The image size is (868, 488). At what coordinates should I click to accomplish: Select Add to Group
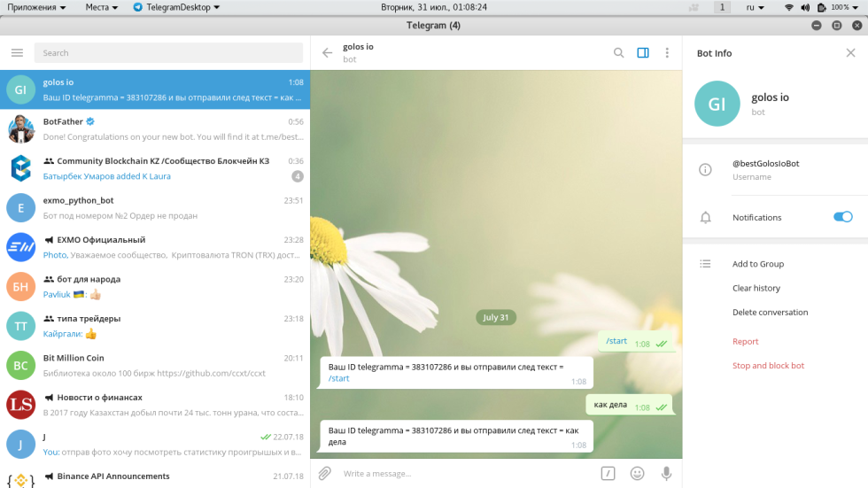(x=758, y=264)
